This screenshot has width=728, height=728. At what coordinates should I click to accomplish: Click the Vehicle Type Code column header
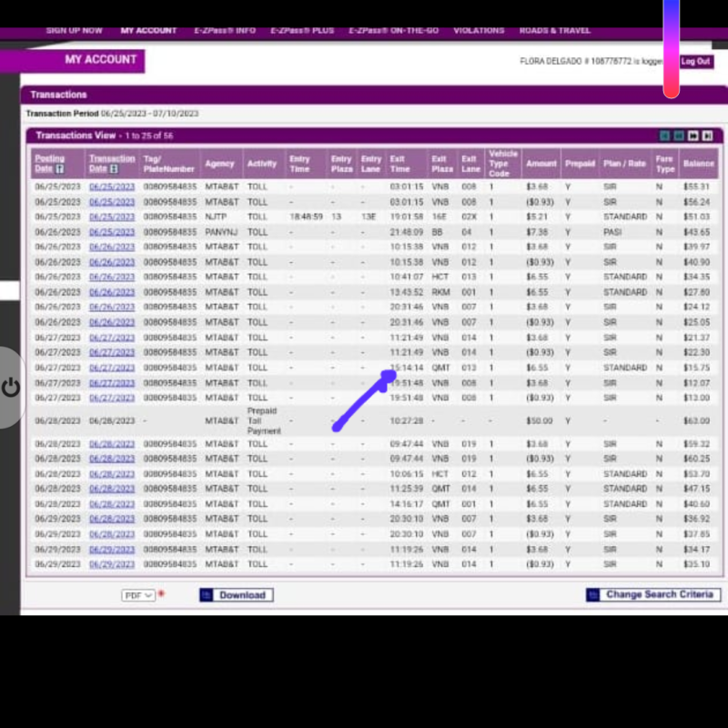coord(503,164)
